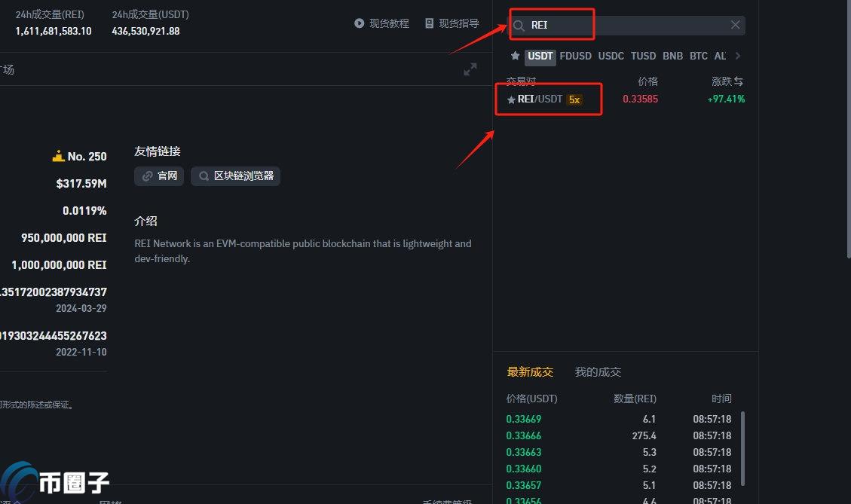This screenshot has width=851, height=504.
Task: Expand the market panel to fullscreen
Action: point(470,69)
